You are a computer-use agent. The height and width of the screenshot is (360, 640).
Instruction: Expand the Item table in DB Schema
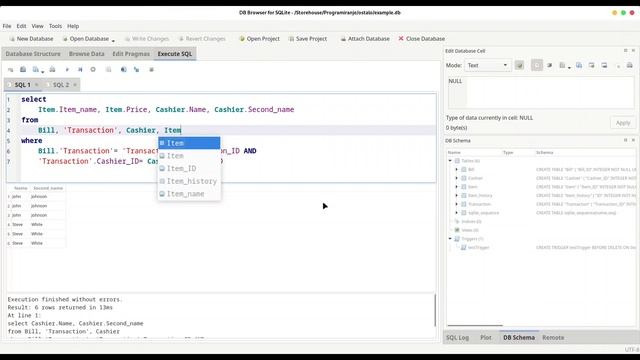(x=457, y=187)
